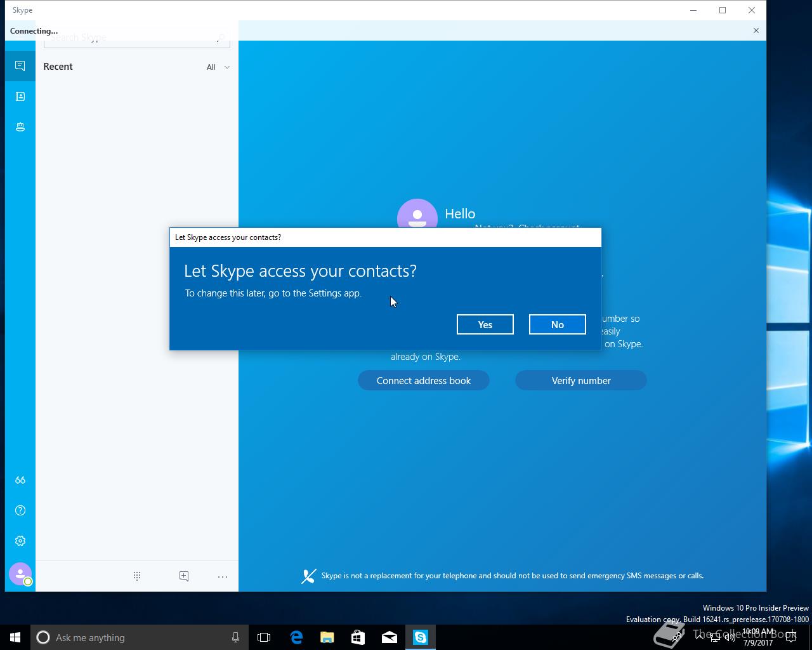Click Verify number button
The image size is (812, 650).
tap(581, 380)
